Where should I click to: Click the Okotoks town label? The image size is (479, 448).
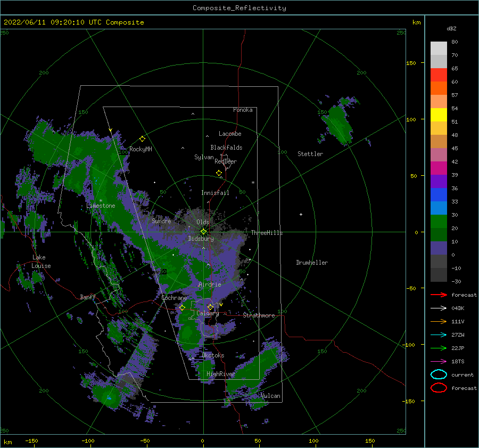(213, 356)
